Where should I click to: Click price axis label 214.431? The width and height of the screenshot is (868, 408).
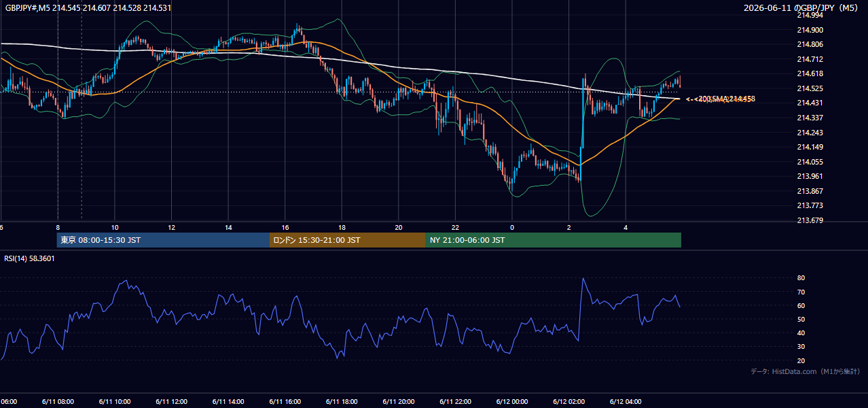[x=809, y=103]
